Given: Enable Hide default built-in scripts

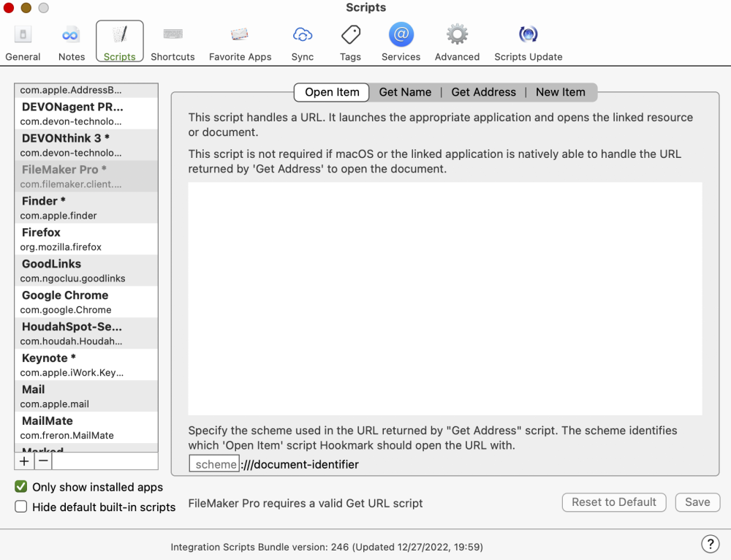Looking at the screenshot, I should tap(21, 507).
